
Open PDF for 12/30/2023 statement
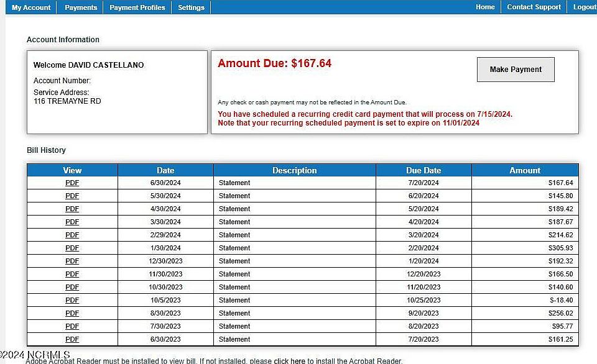[72, 261]
